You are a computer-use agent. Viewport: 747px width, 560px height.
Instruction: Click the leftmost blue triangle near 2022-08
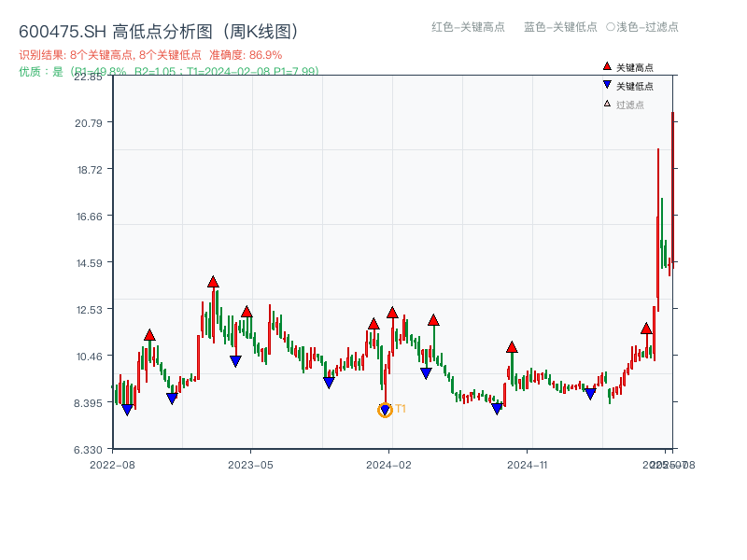pos(129,408)
